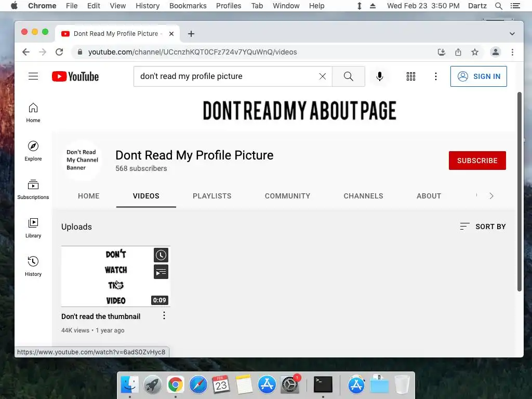Click the browser forward arrow

(x=43, y=52)
